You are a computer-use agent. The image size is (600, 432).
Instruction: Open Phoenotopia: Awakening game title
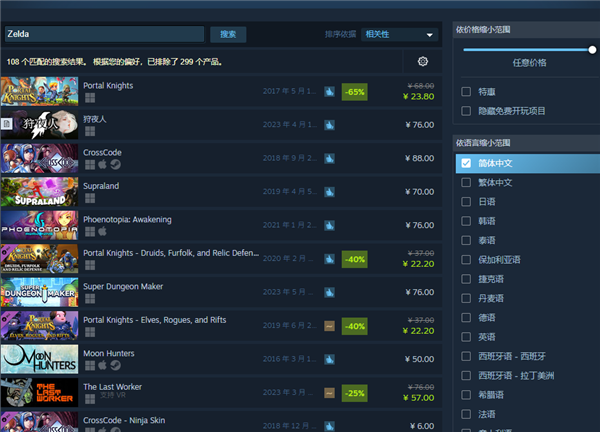(x=127, y=219)
